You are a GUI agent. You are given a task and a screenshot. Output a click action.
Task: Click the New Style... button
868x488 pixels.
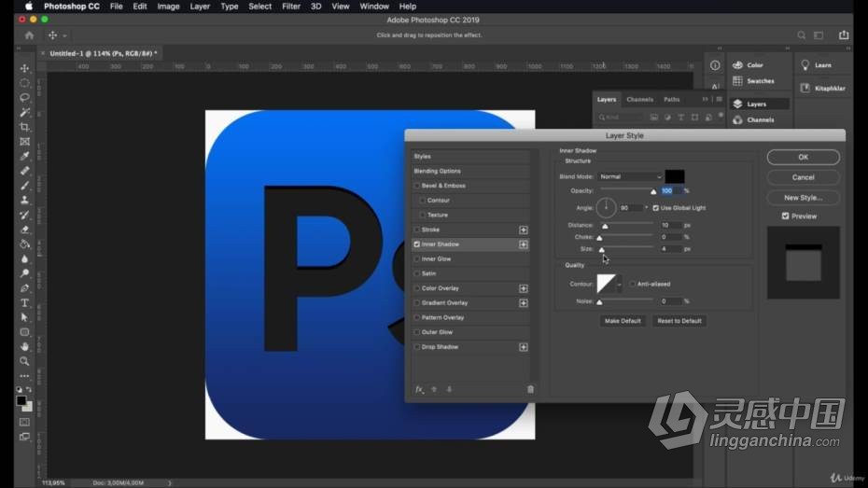(x=804, y=198)
